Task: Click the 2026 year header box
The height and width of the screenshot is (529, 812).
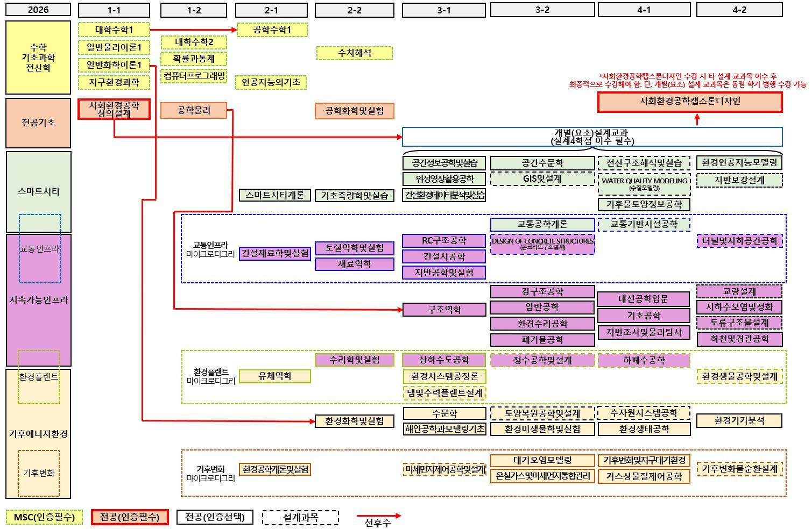Action: (38, 10)
